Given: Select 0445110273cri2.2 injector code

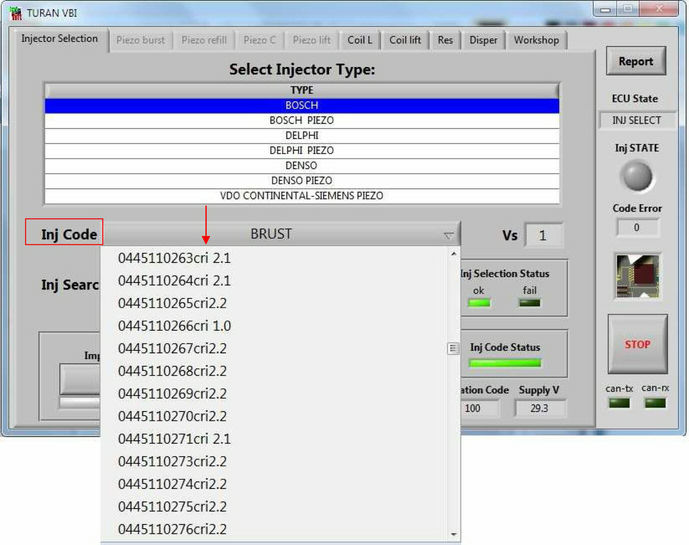Looking at the screenshot, I should click(x=172, y=461).
